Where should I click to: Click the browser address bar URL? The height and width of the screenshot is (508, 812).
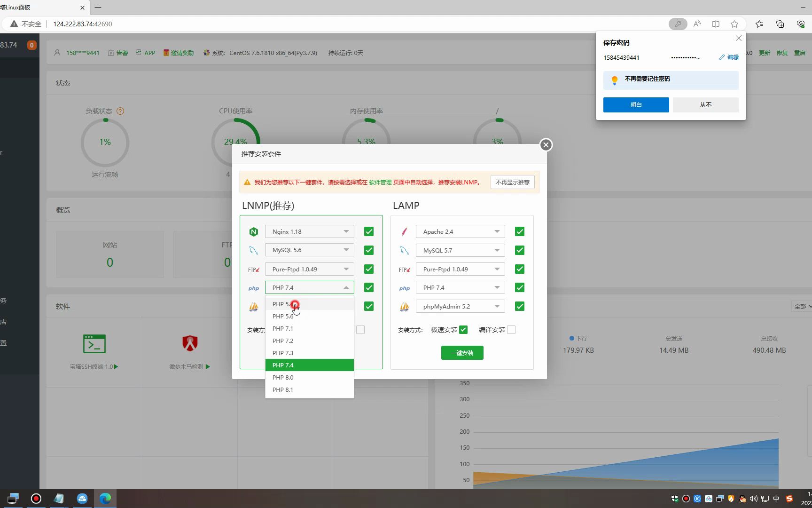(83, 24)
